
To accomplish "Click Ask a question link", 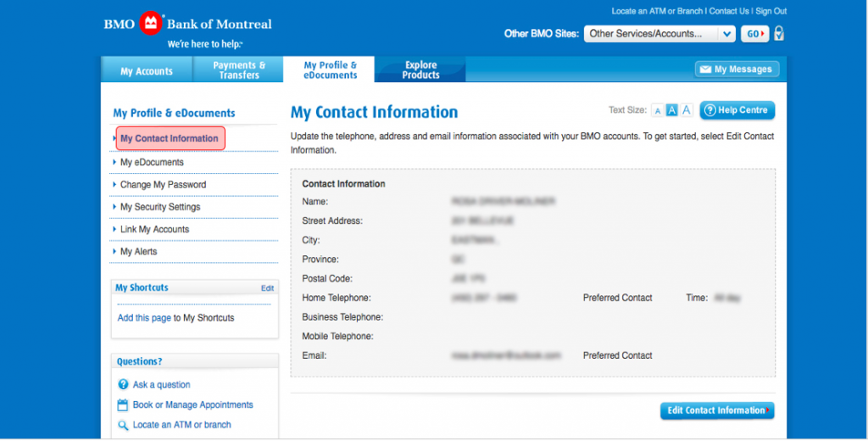I will coord(161,384).
